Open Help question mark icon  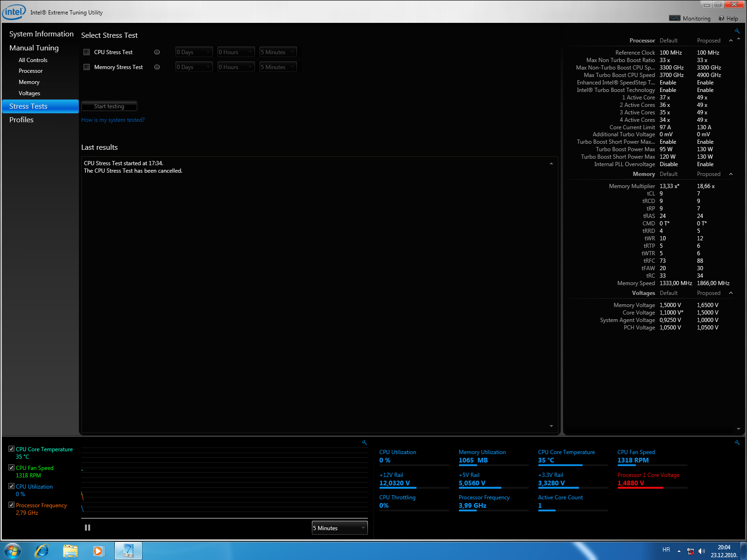[x=721, y=18]
